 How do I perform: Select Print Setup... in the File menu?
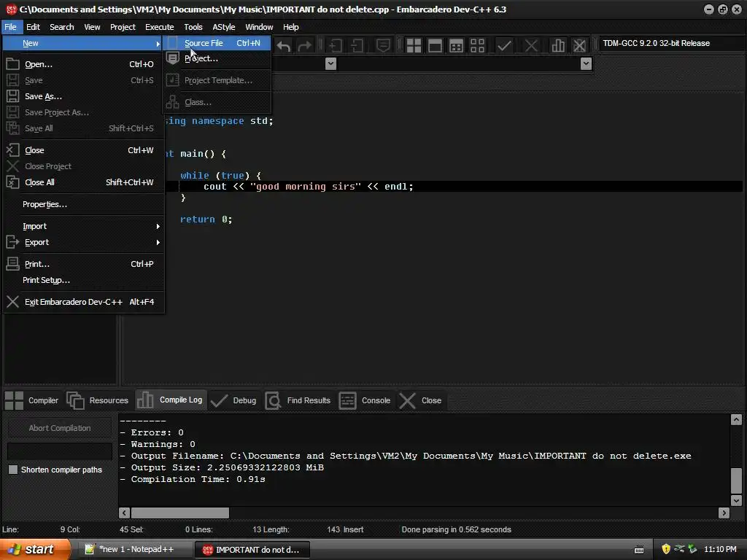[84, 280]
